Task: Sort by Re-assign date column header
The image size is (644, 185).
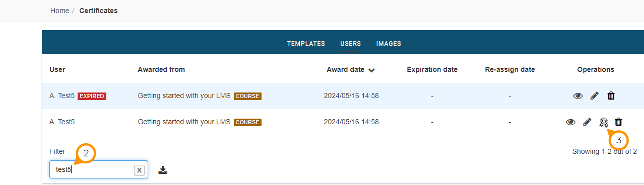Action: pos(510,69)
